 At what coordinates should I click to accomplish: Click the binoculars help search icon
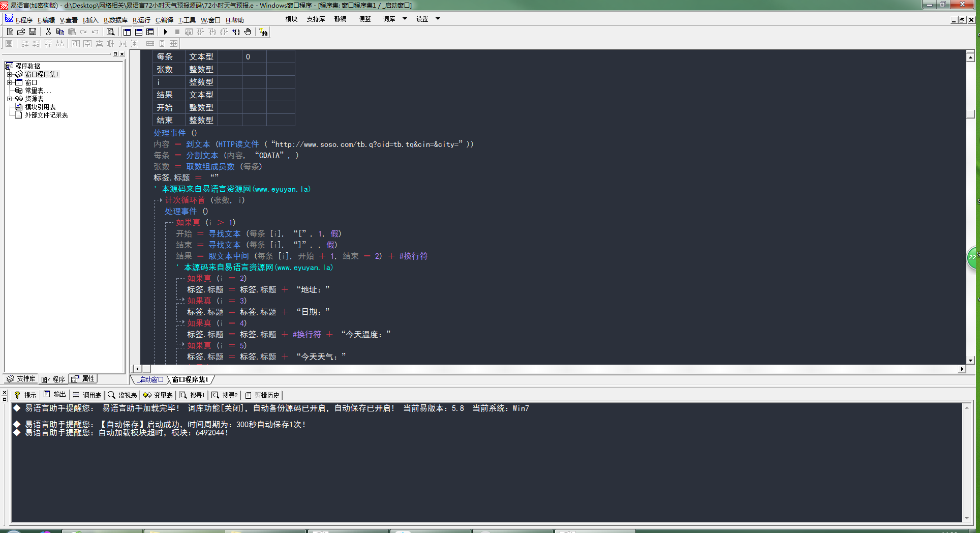263,32
